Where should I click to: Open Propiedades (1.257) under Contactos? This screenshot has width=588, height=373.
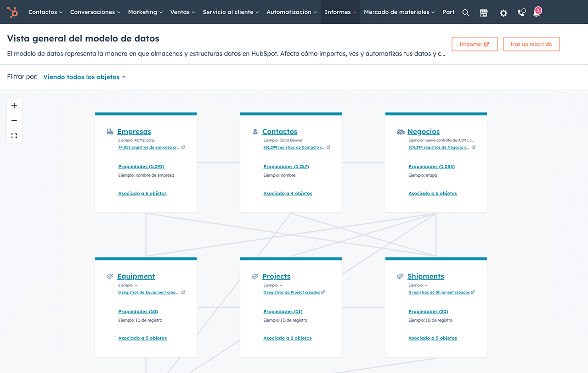pyautogui.click(x=286, y=167)
